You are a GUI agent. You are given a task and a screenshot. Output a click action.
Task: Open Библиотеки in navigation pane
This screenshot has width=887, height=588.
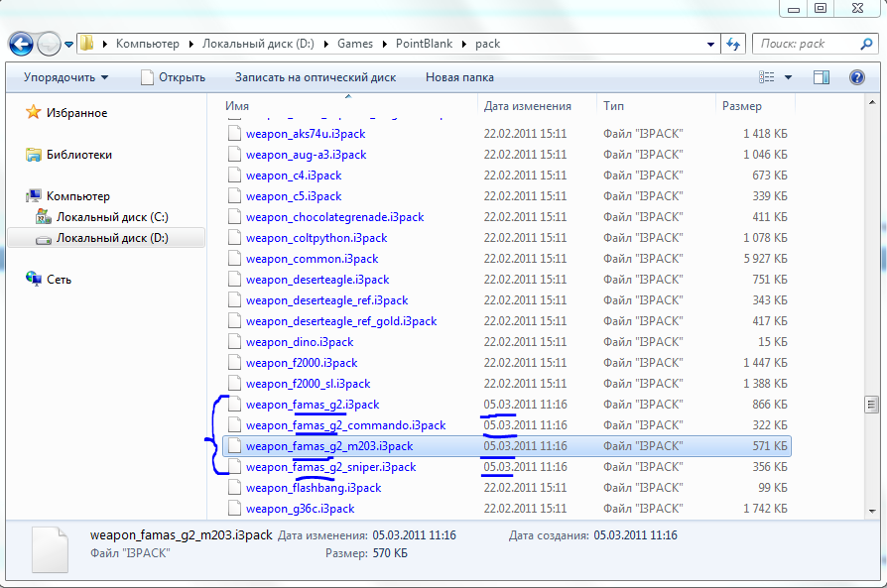79,155
